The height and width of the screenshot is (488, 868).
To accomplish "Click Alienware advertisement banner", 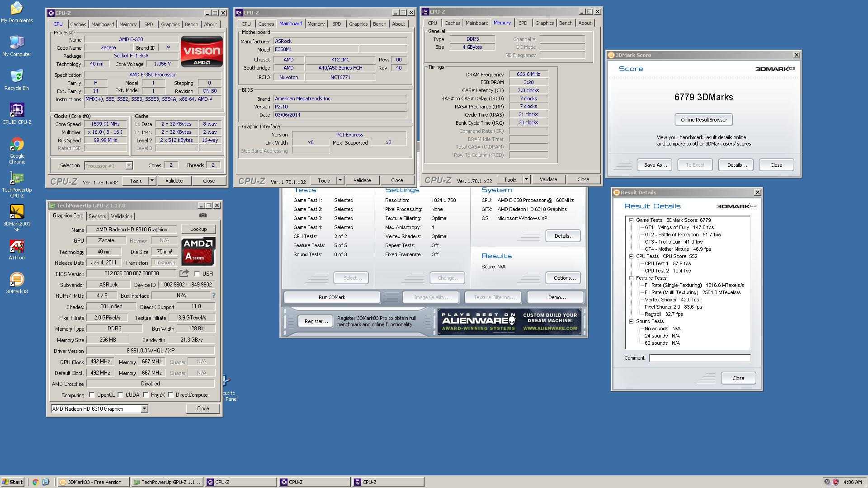I will pyautogui.click(x=509, y=322).
